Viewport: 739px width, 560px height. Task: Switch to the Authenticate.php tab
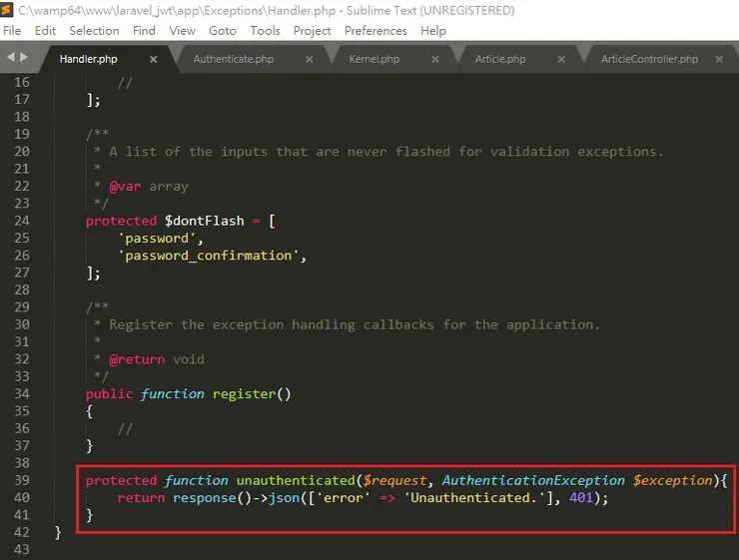coord(233,60)
